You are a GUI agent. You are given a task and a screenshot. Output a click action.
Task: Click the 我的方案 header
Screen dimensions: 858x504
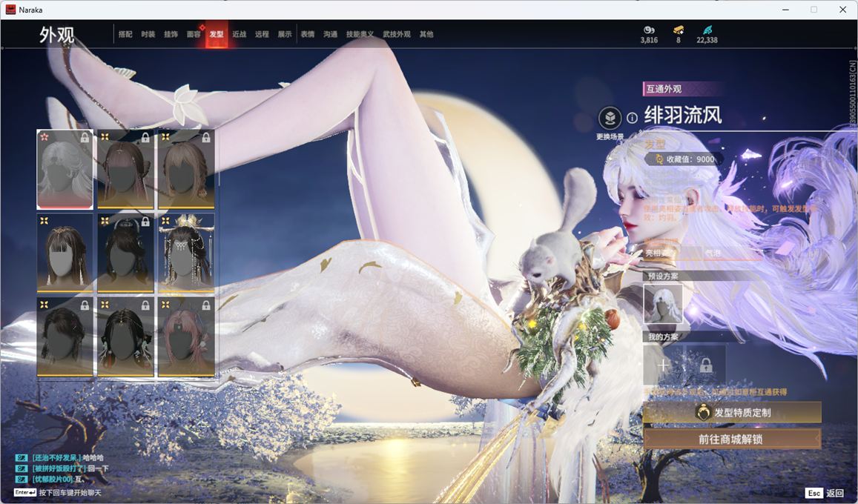[x=663, y=336]
